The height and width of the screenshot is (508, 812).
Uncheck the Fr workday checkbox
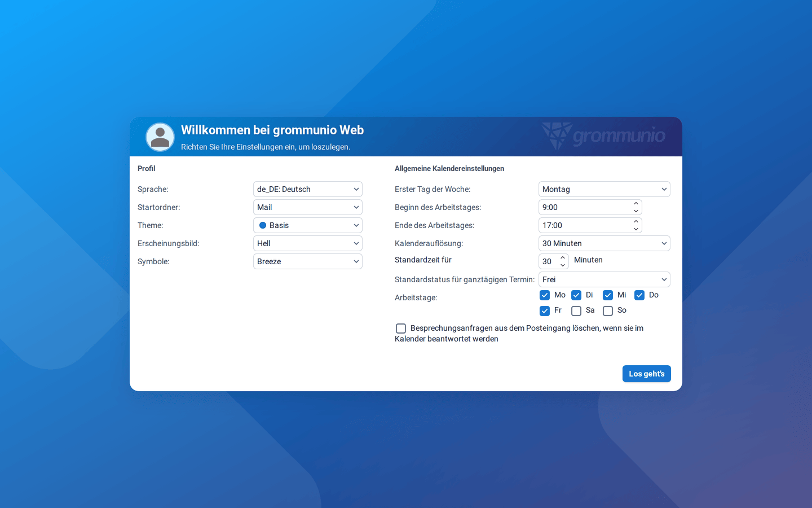tap(545, 311)
